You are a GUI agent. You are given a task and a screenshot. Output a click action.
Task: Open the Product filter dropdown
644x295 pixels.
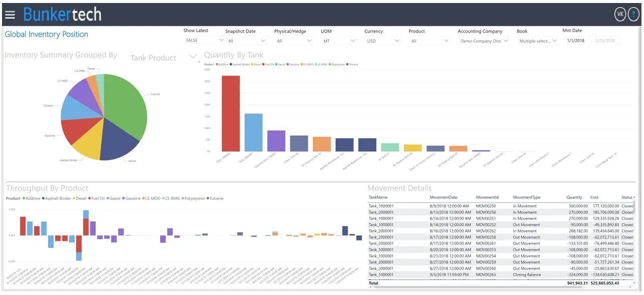430,41
